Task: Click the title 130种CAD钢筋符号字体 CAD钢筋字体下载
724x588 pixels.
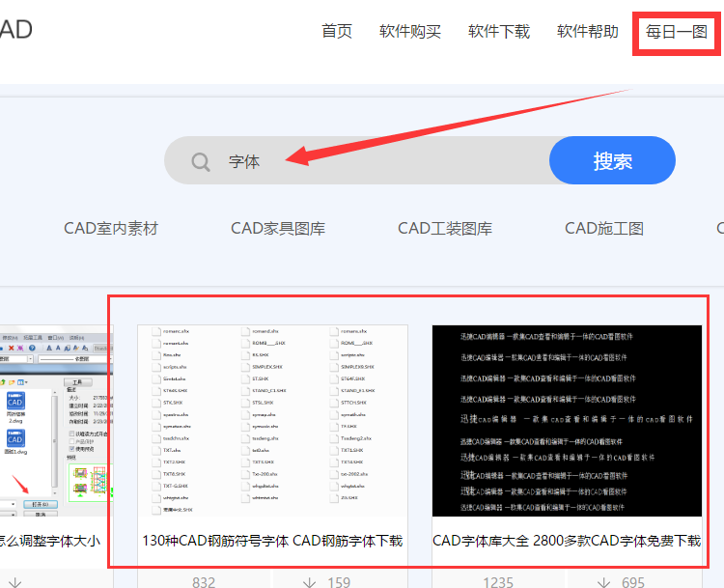Action: point(272,541)
